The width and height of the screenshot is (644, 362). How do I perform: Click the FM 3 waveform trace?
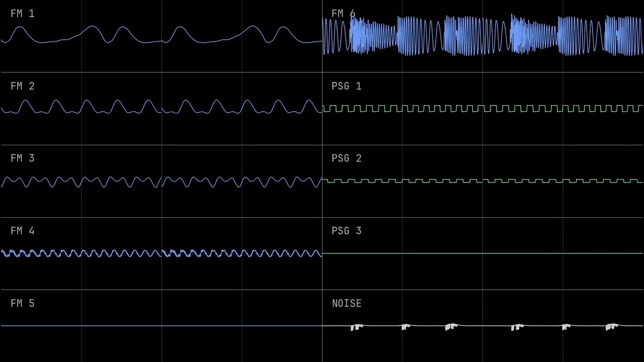[161, 182]
